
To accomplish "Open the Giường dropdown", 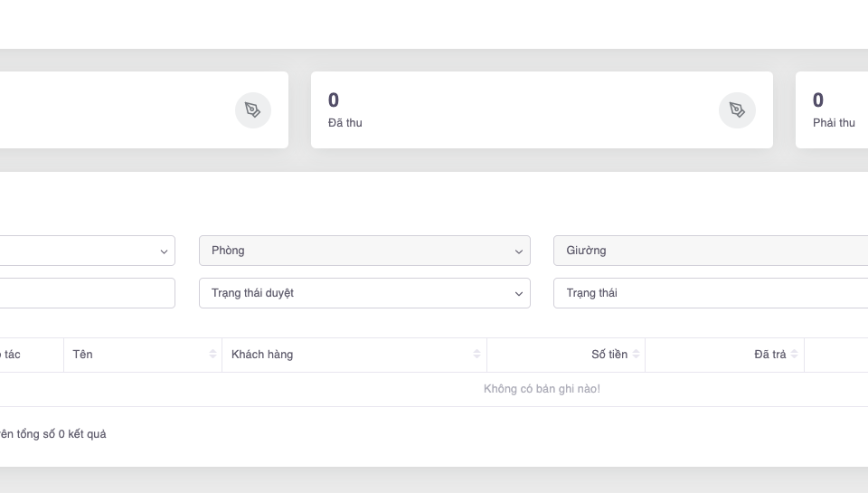I will [711, 251].
